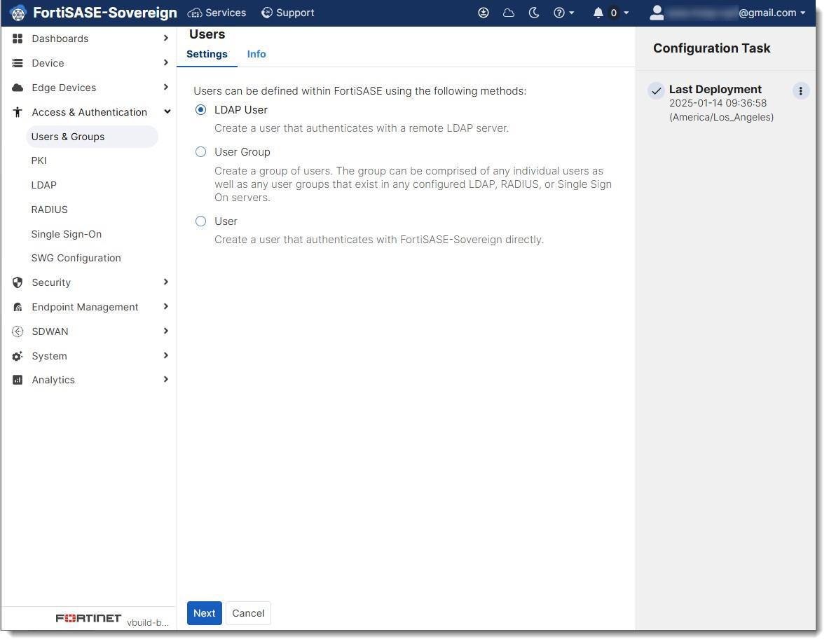The width and height of the screenshot is (829, 644).
Task: Switch to the Settings tab
Action: point(207,55)
